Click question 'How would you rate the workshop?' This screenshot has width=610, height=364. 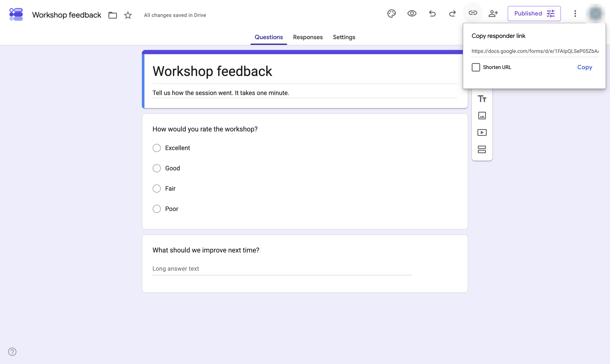point(205,129)
